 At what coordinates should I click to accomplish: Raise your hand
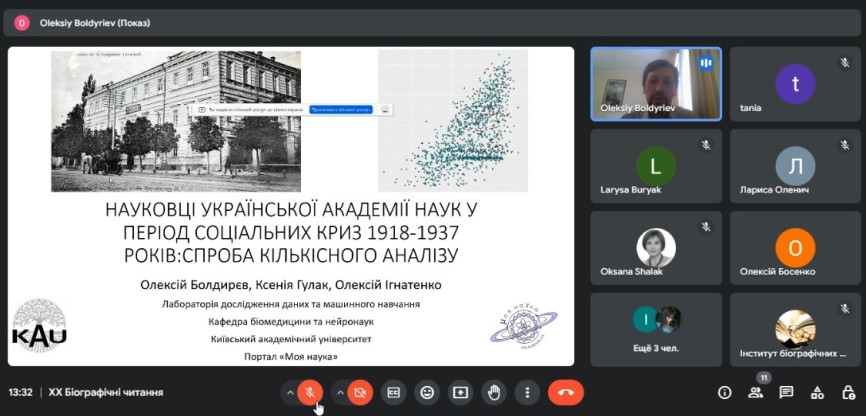[x=493, y=392]
